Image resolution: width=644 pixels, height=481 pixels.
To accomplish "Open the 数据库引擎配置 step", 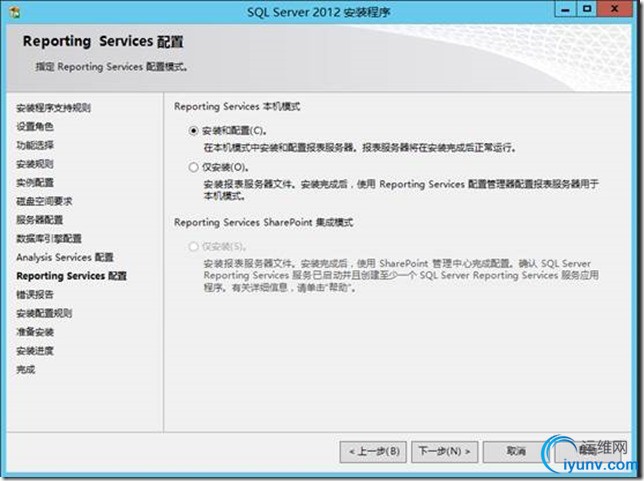I will pos(49,239).
